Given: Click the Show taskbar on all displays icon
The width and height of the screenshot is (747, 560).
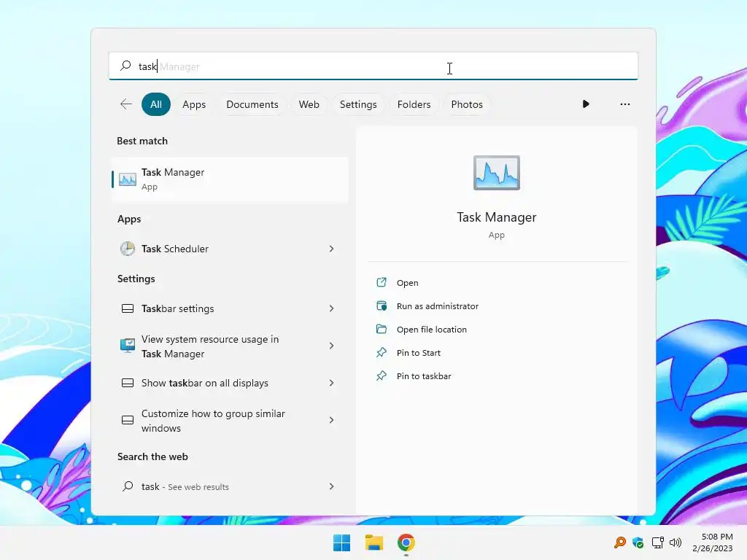Looking at the screenshot, I should point(128,383).
